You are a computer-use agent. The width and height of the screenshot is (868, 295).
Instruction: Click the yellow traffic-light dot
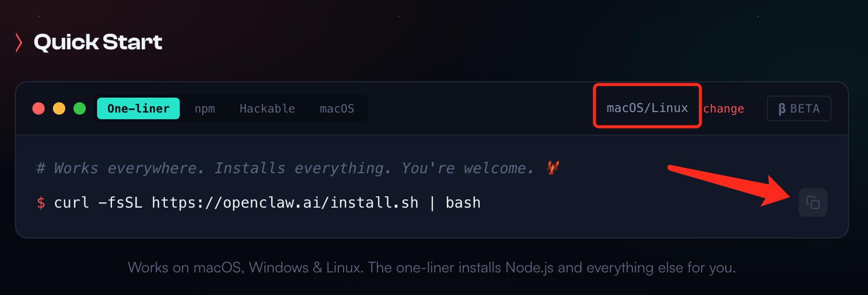59,108
